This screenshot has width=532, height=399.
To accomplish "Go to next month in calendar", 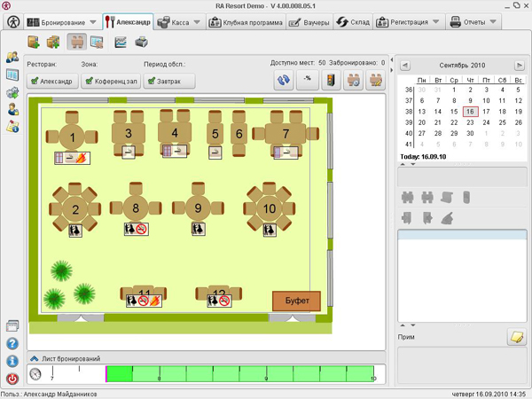I will 520,66.
